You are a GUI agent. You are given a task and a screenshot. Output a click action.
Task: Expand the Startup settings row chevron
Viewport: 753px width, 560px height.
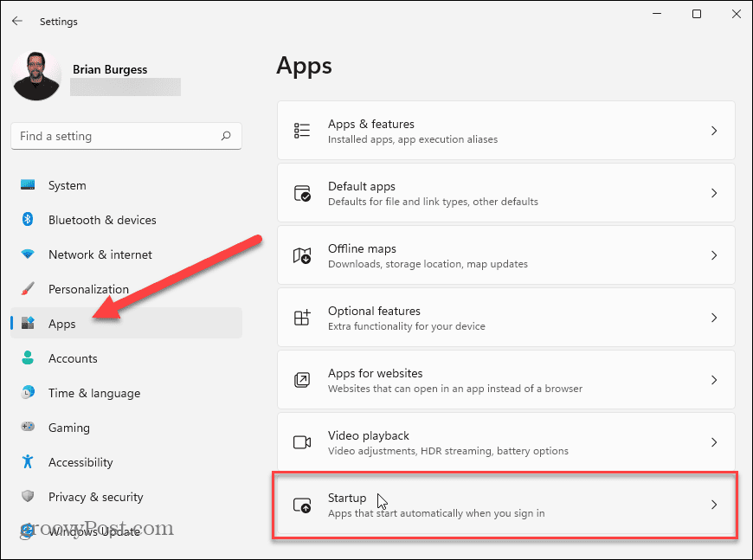click(714, 504)
